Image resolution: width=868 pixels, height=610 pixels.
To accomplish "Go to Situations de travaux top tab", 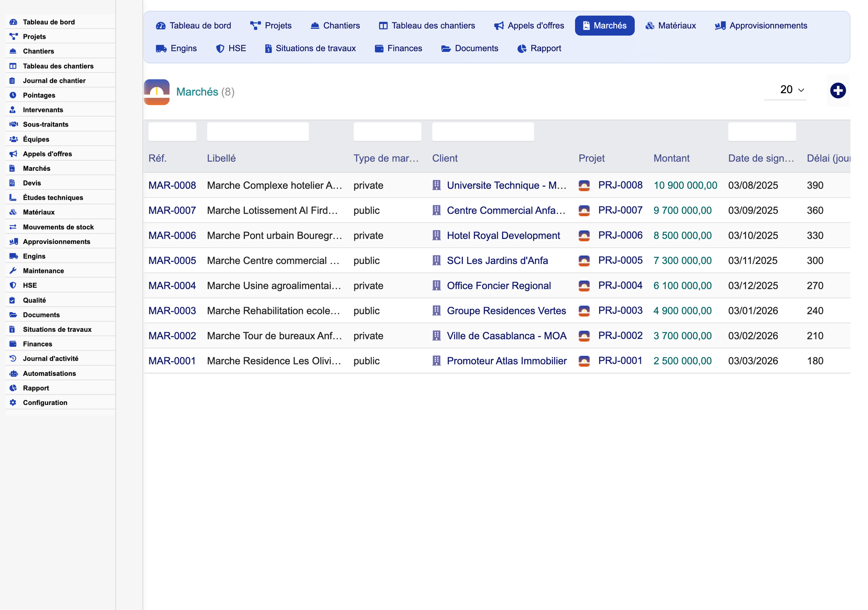I will [310, 48].
